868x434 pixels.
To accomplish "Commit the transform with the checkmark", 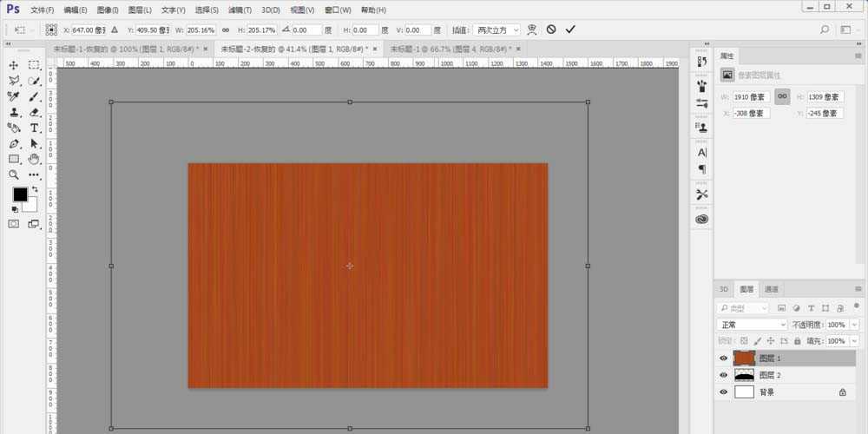I will (570, 30).
